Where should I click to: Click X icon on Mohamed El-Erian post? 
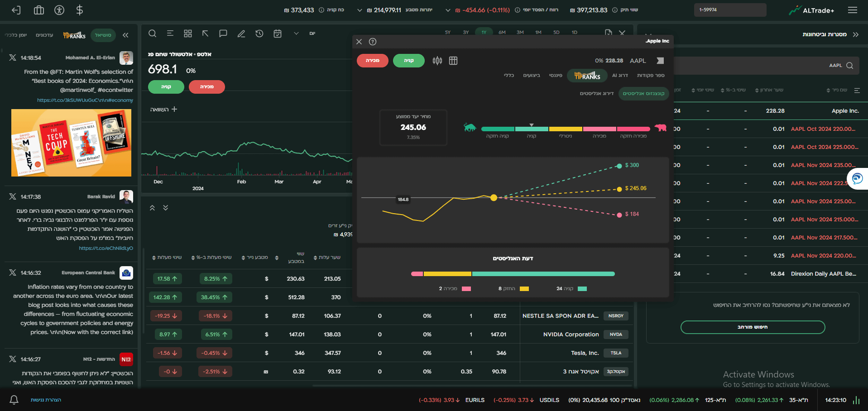tap(13, 57)
